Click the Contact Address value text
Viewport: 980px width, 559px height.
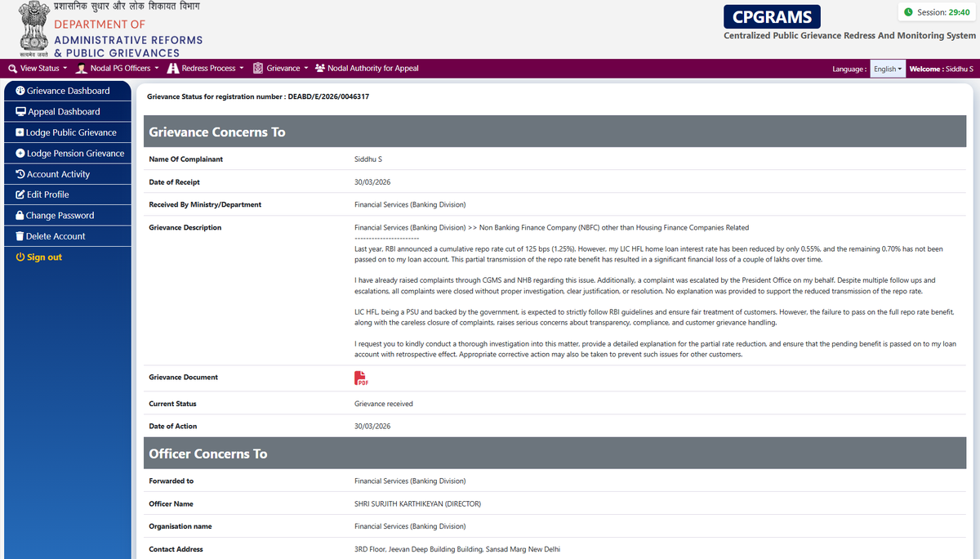click(x=457, y=549)
